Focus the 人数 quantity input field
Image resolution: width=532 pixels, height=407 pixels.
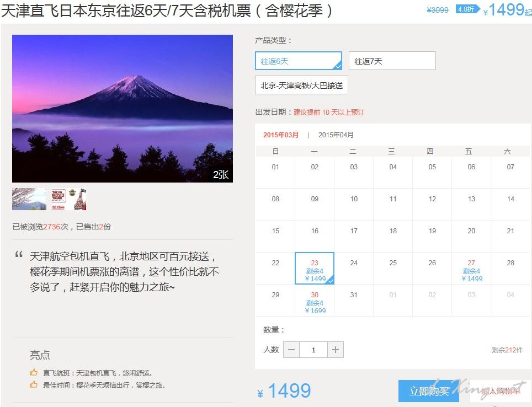[313, 350]
